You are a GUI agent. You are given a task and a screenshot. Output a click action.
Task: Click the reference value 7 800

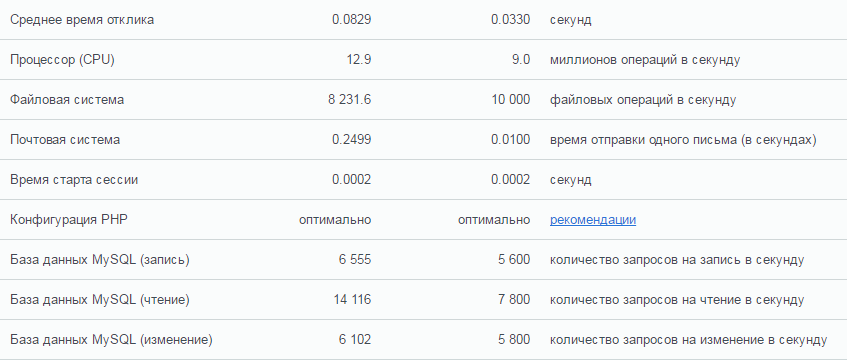514,300
